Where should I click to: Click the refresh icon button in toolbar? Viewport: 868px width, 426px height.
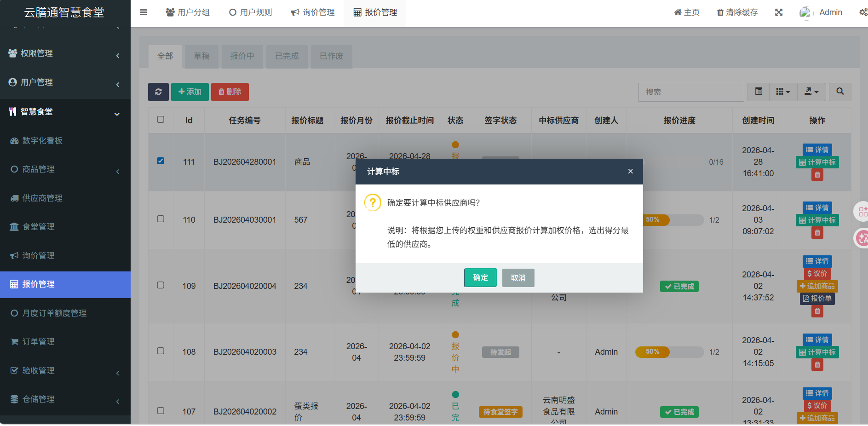click(158, 92)
